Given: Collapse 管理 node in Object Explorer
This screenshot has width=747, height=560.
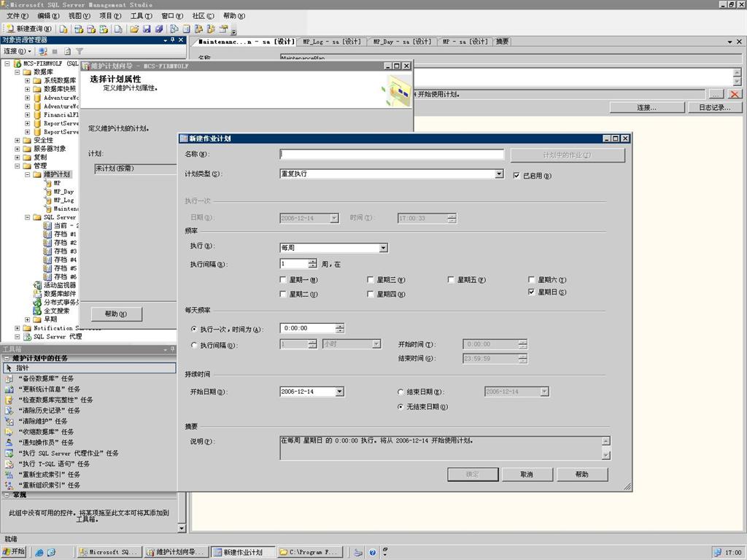Looking at the screenshot, I should pos(18,166).
